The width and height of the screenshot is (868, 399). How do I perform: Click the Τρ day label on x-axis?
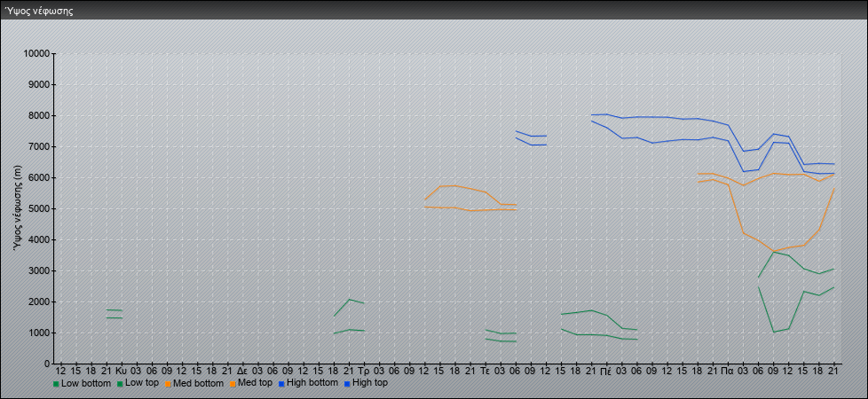pyautogui.click(x=364, y=370)
